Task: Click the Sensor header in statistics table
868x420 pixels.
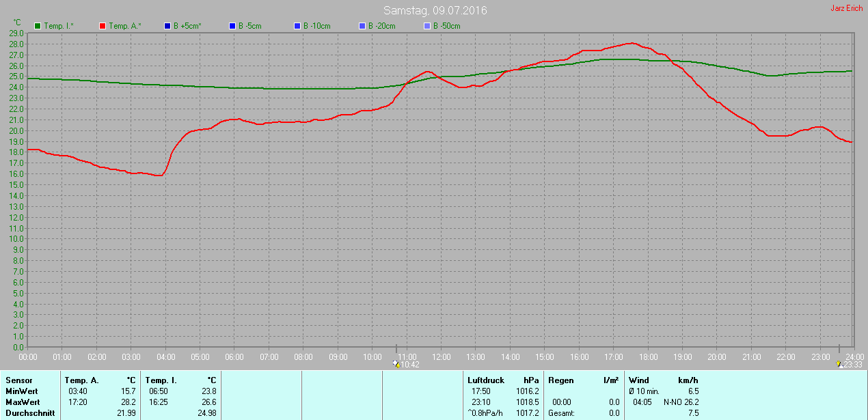Action: pyautogui.click(x=19, y=380)
